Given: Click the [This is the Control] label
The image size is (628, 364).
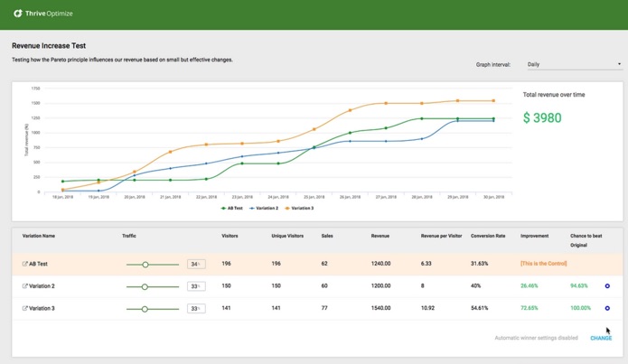Looking at the screenshot, I should (543, 264).
